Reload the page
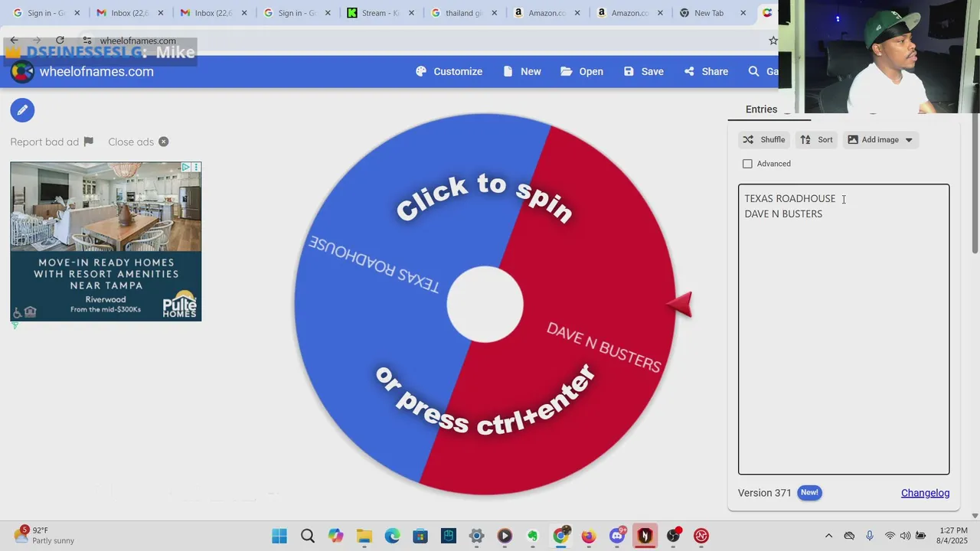The height and width of the screenshot is (551, 980). (60, 40)
